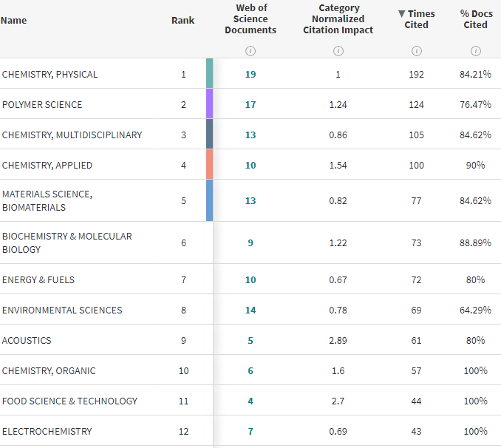This screenshot has width=501, height=448.
Task: Click the teal swatch for Chemistry, Physical
Action: [210, 74]
